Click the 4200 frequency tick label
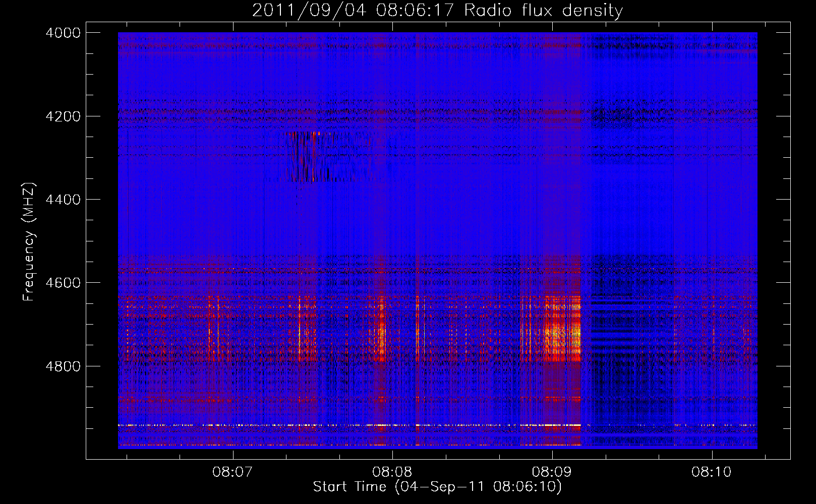Screen dimensions: 816x504 [63, 116]
